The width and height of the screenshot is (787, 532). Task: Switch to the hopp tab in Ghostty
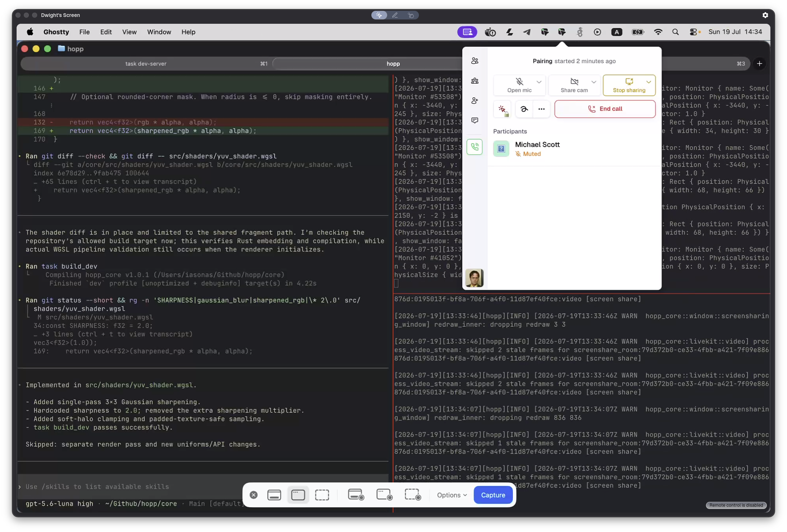(x=393, y=64)
